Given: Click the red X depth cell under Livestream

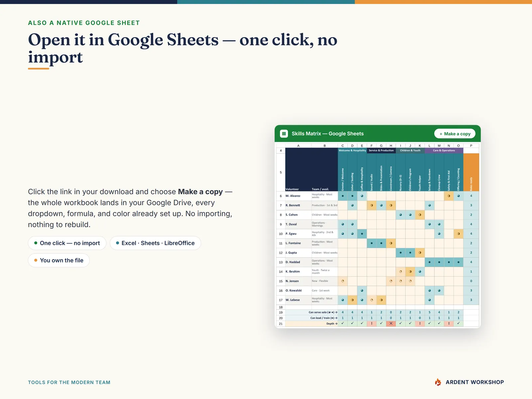Looking at the screenshot, I should tap(391, 324).
